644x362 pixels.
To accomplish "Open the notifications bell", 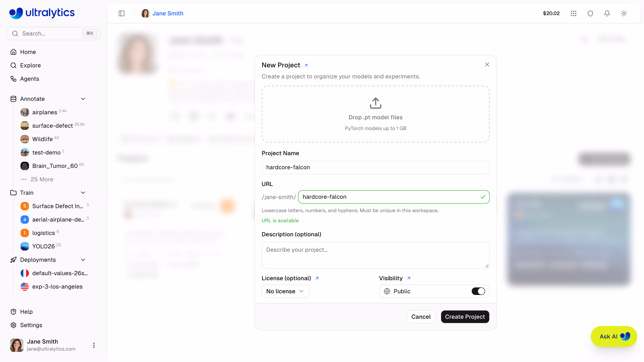I will [x=607, y=13].
